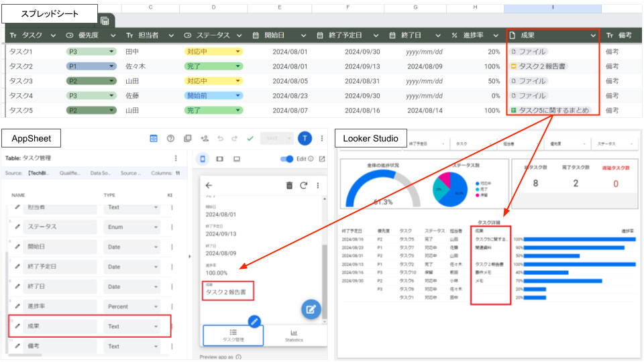Click the refresh icon in app preview
Screen dimensions: 644x362
pos(303,186)
